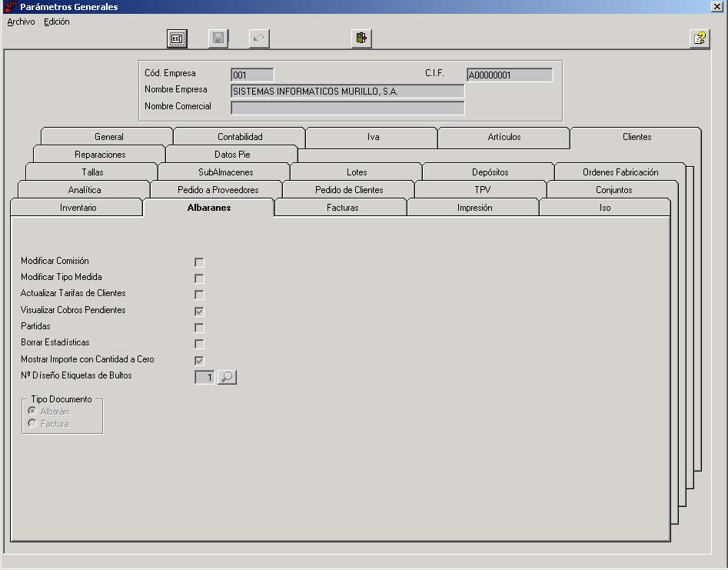728x570 pixels.
Task: Select the Albarán radio button
Action: [32, 411]
